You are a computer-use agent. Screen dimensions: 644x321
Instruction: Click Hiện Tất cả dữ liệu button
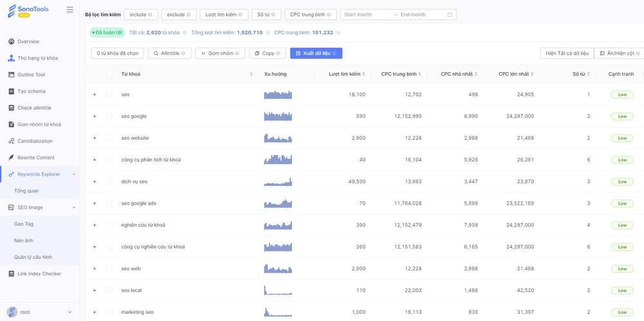point(567,53)
